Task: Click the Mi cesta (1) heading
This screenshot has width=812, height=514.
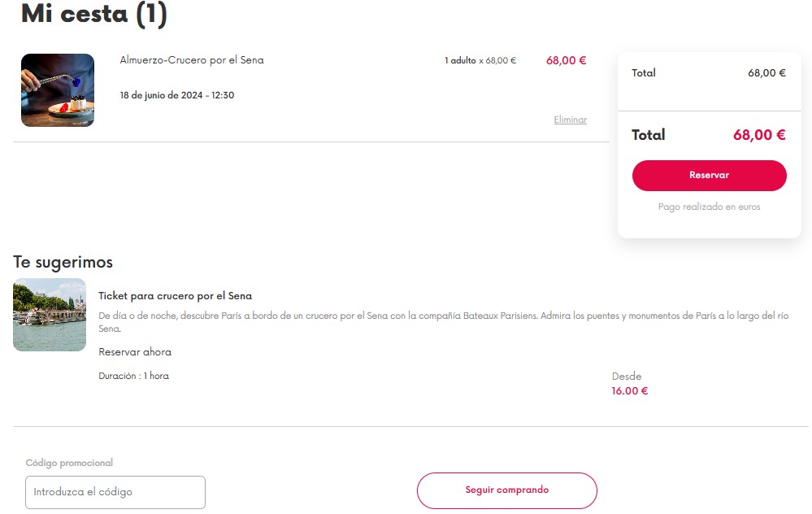Action: pos(93,14)
